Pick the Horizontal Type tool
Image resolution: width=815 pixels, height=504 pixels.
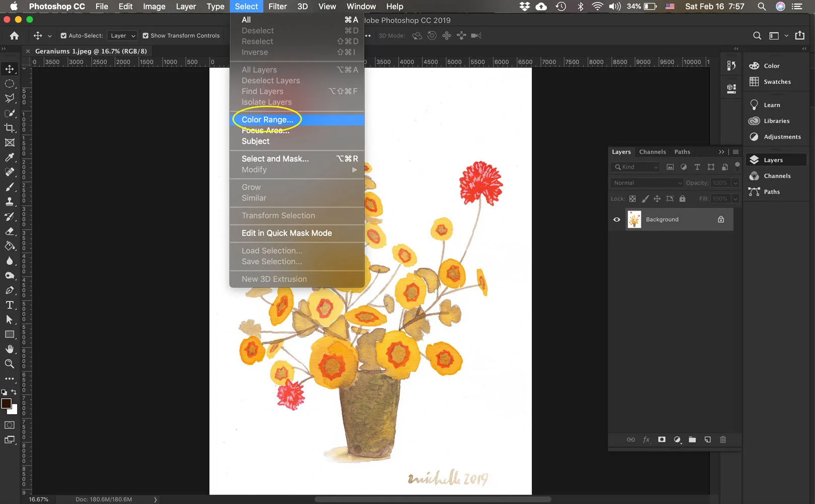coord(10,305)
